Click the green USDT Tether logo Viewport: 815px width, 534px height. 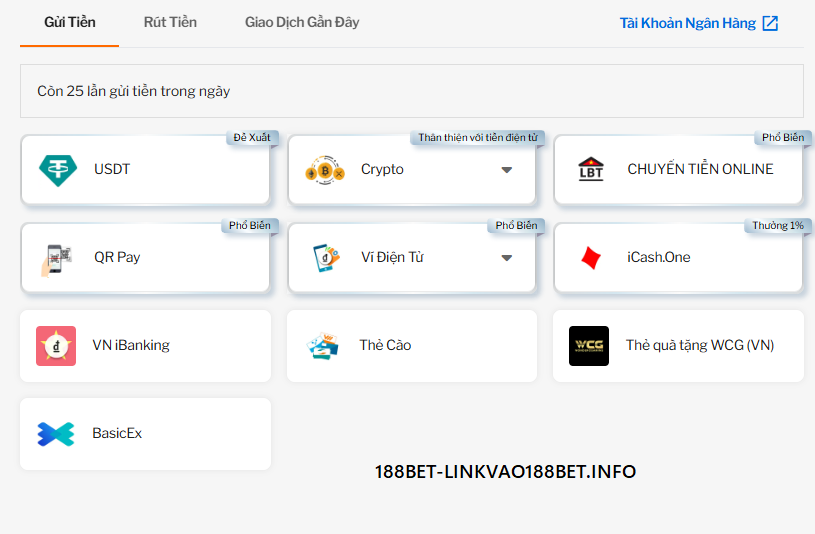(x=57, y=170)
